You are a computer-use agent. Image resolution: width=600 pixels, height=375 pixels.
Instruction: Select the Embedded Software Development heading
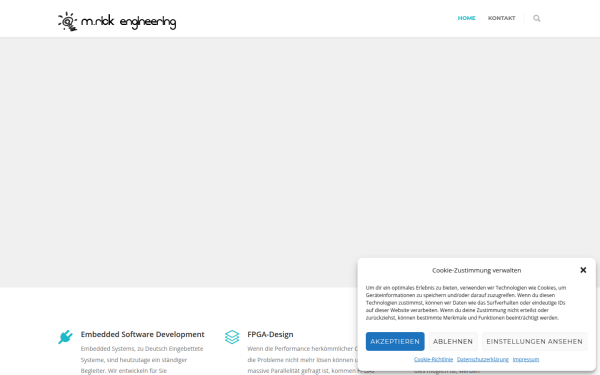[142, 334]
